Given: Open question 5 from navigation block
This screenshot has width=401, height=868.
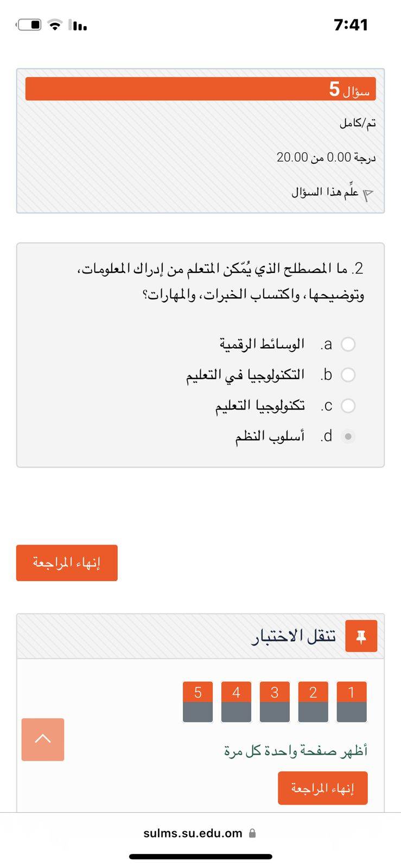Looking at the screenshot, I should (198, 701).
